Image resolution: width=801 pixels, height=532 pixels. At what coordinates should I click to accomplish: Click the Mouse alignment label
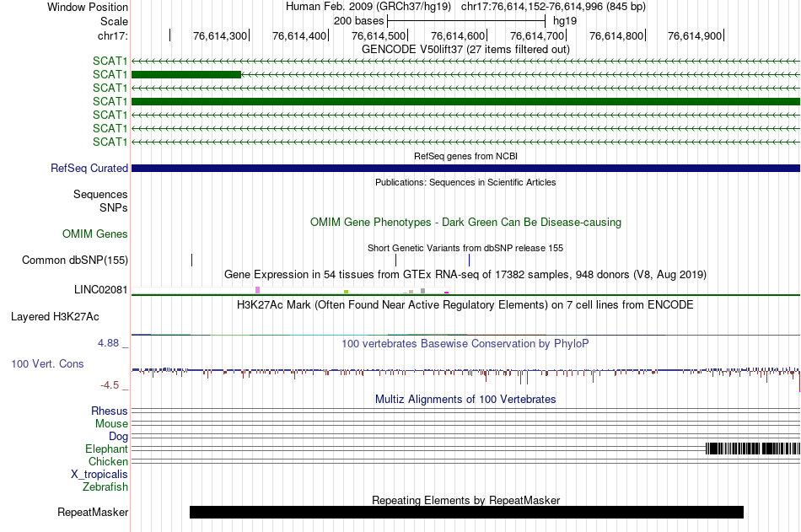click(111, 423)
